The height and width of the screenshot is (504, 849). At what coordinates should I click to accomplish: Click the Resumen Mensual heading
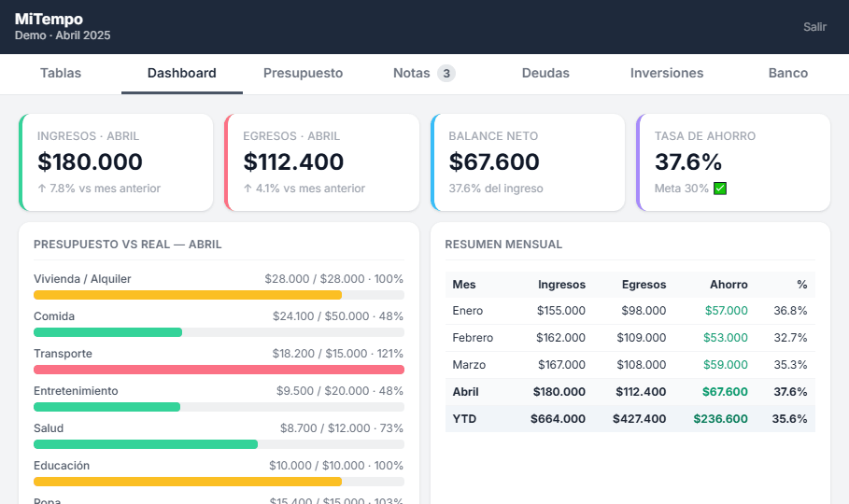pyautogui.click(x=503, y=245)
